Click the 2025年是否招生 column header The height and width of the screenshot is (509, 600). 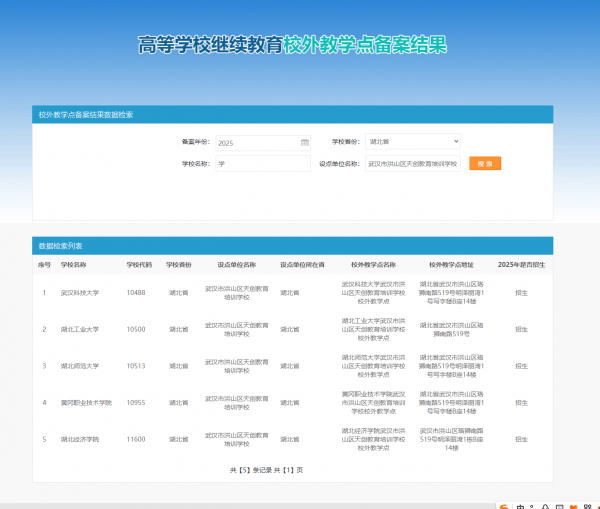(521, 265)
